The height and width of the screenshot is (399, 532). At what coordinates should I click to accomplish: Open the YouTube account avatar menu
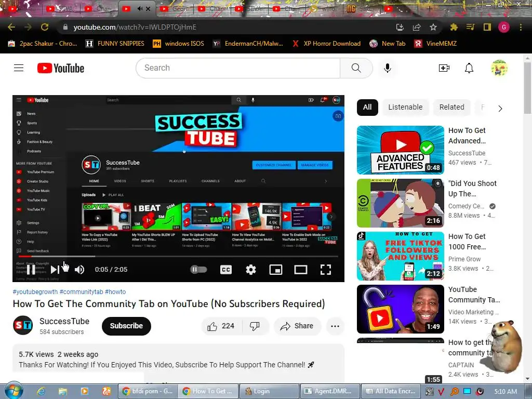coord(499,68)
